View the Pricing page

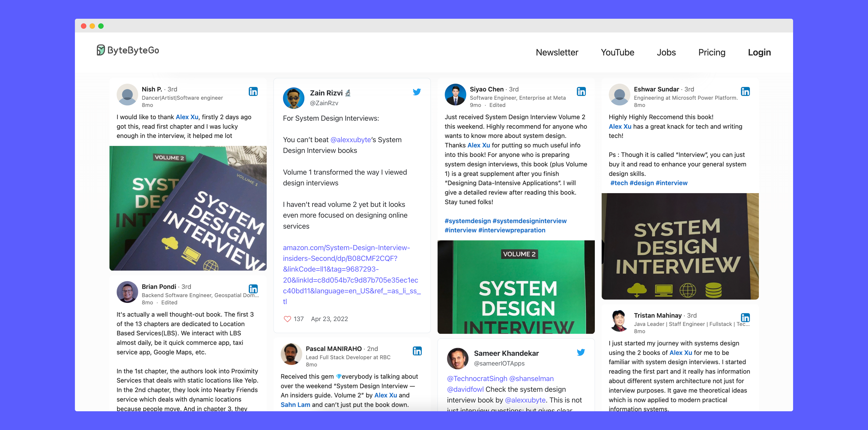pos(712,53)
